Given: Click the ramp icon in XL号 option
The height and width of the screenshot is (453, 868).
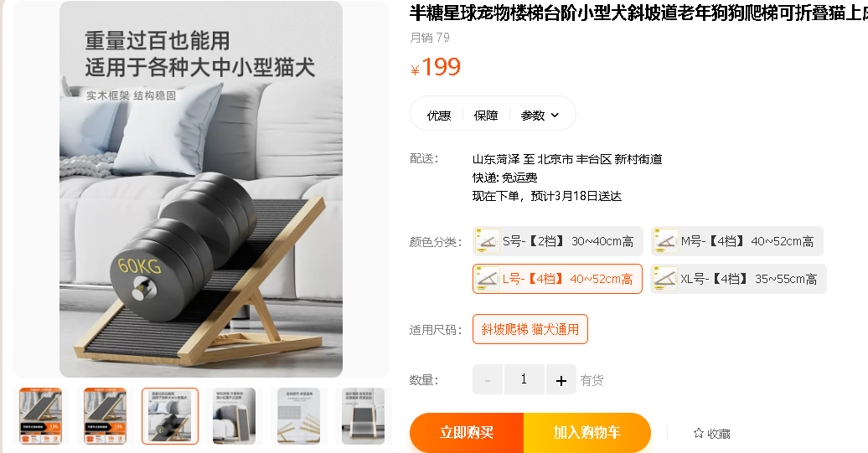Looking at the screenshot, I should click(x=665, y=279).
